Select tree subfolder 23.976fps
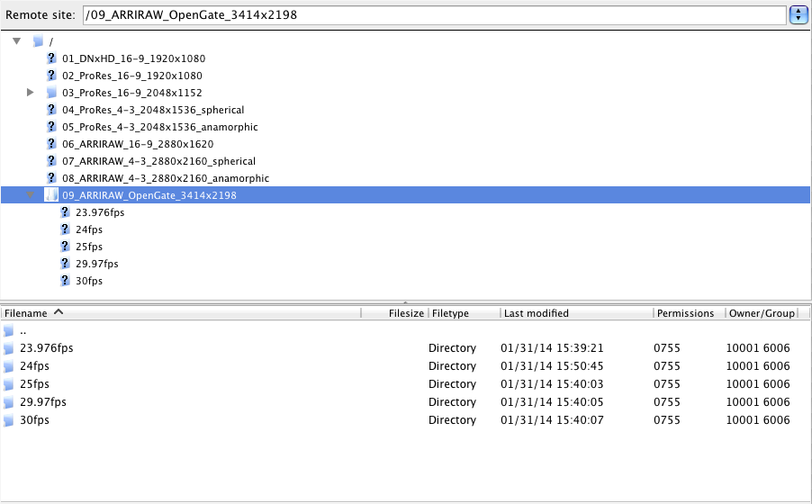The height and width of the screenshot is (504, 812). click(100, 212)
